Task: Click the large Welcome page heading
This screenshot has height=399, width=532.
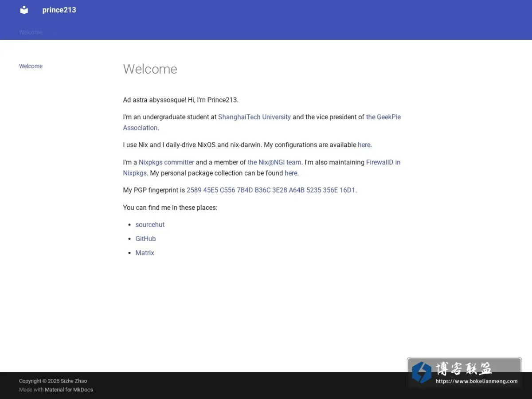Action: click(x=150, y=69)
